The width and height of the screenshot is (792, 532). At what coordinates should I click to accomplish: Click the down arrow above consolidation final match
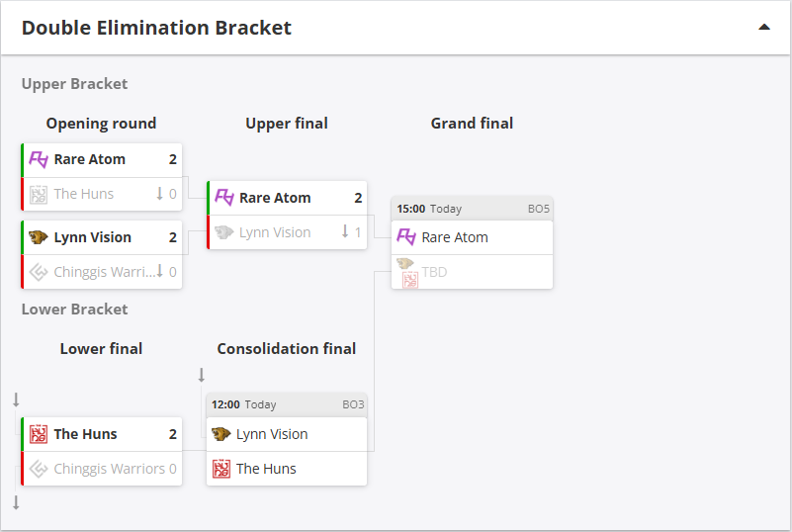click(202, 375)
